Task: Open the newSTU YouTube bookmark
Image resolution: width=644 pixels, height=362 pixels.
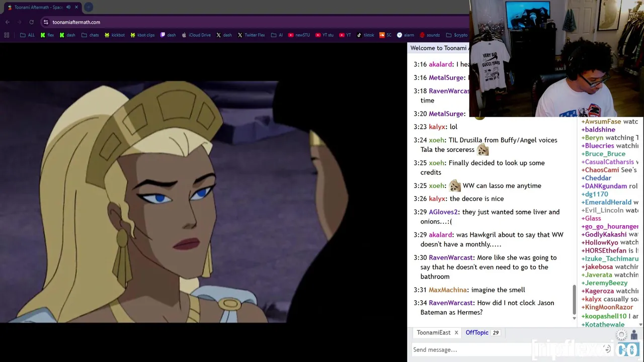Action: 299,35
